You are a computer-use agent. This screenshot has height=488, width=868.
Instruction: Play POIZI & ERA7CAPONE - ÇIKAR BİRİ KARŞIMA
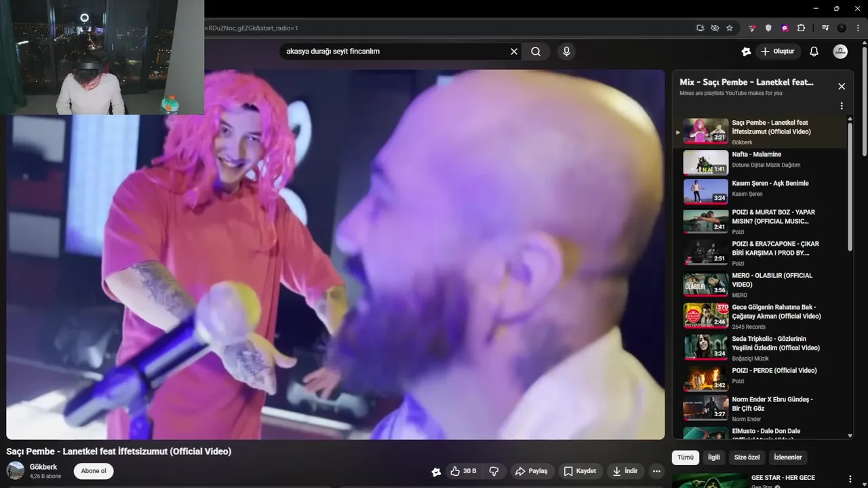pos(761,253)
